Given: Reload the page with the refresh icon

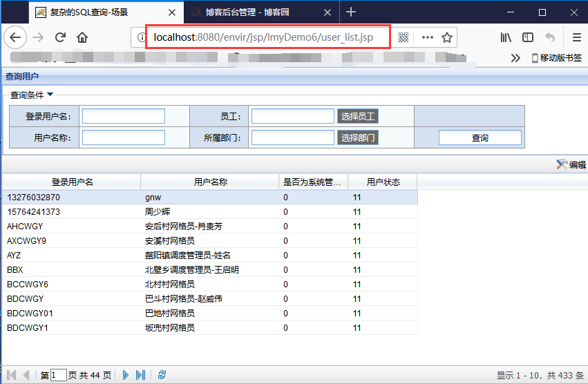Looking at the screenshot, I should click(60, 37).
